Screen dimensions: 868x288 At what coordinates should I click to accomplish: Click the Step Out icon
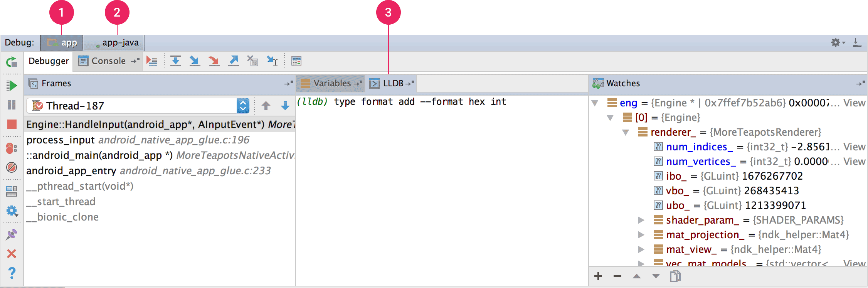point(233,61)
